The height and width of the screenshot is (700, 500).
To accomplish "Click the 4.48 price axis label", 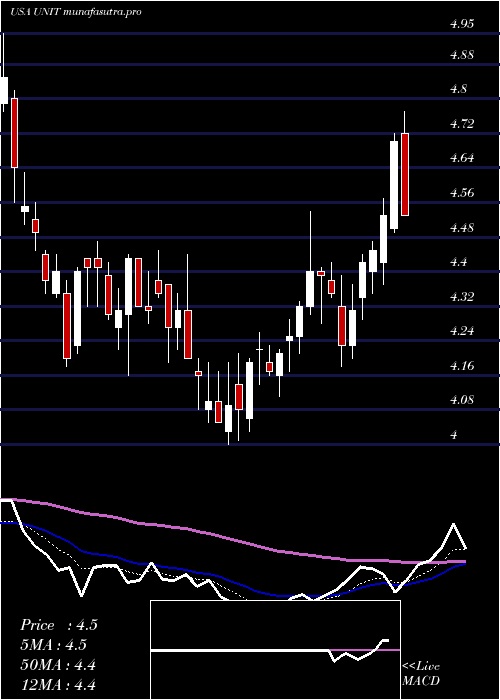I will coord(462,228).
